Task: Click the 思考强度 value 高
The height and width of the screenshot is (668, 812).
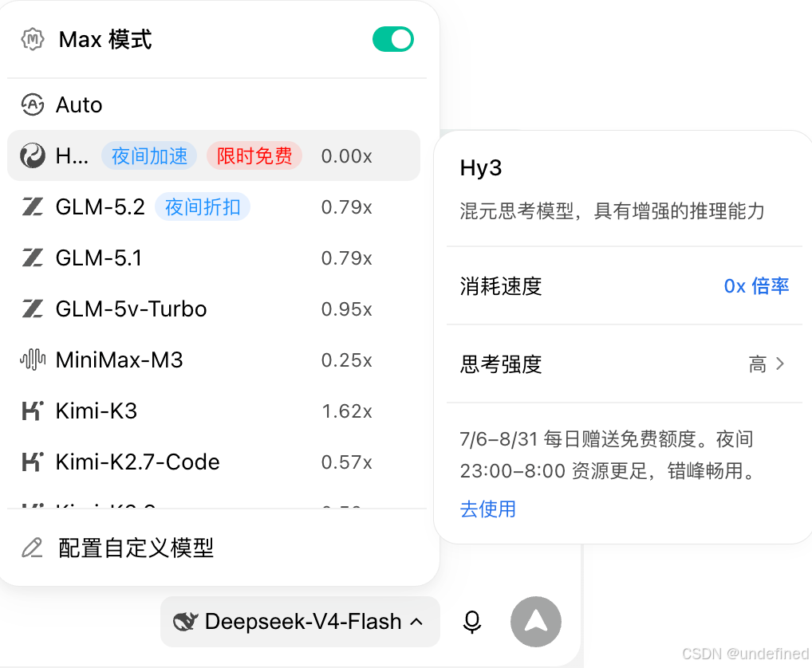Action: pos(758,364)
